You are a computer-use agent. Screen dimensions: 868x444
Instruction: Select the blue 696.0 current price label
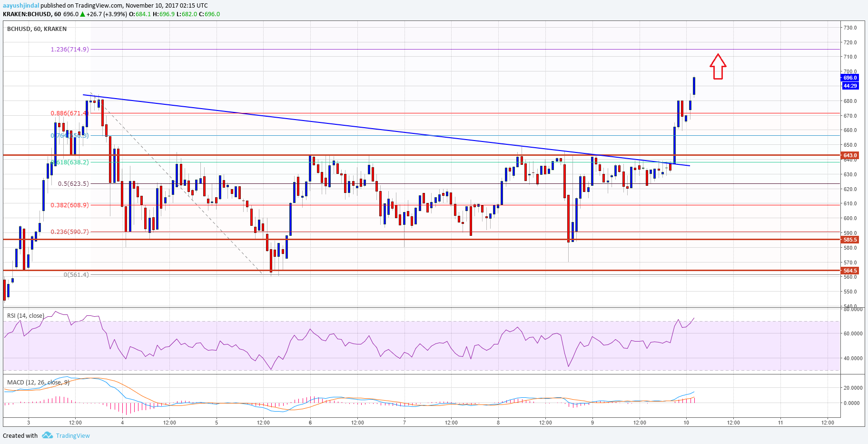point(849,78)
